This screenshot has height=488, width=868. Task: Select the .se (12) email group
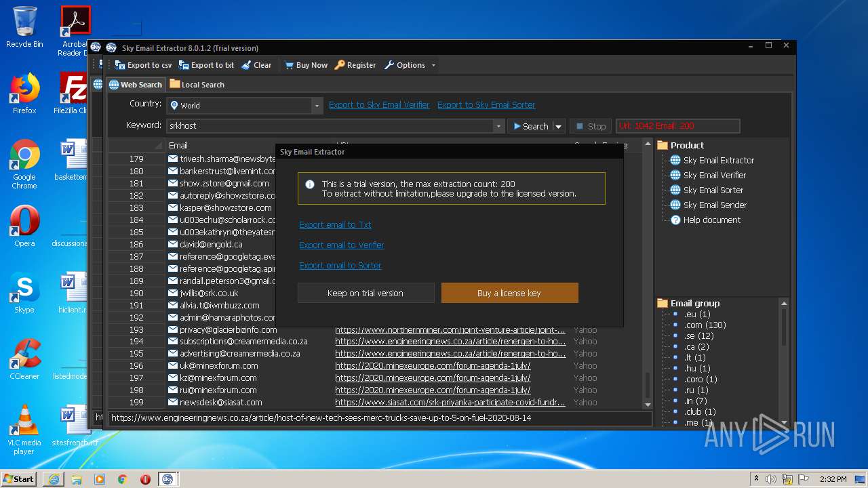pyautogui.click(x=699, y=336)
